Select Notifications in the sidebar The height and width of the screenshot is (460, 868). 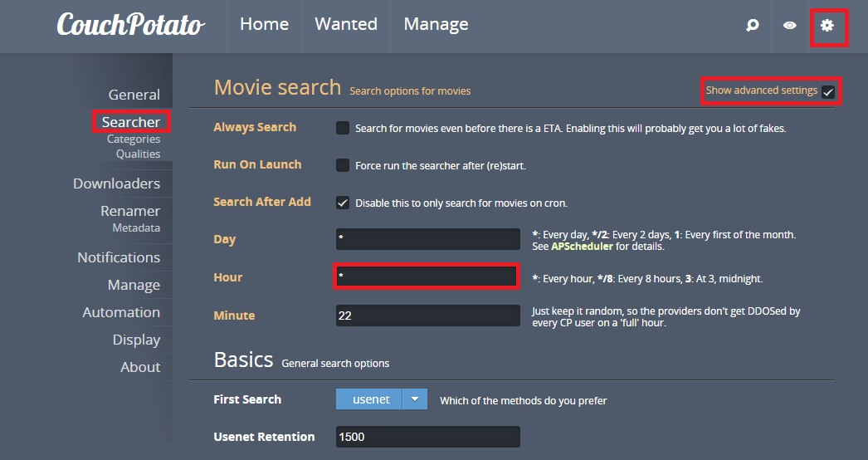(x=119, y=257)
